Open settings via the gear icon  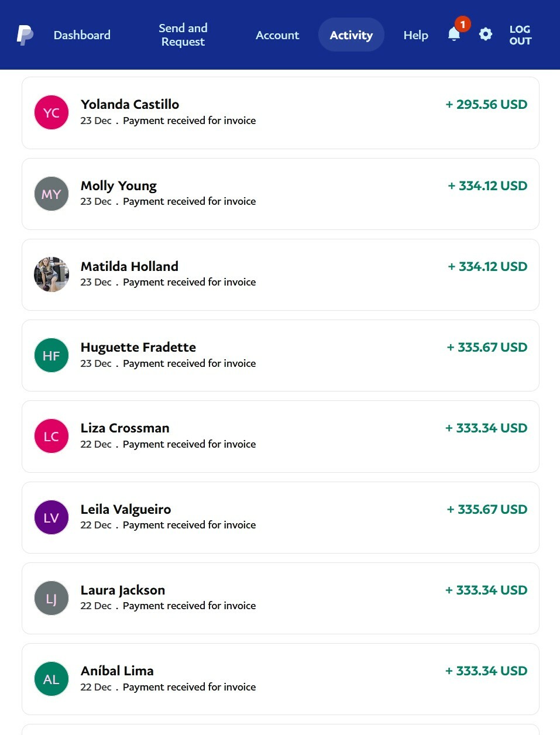coord(486,34)
